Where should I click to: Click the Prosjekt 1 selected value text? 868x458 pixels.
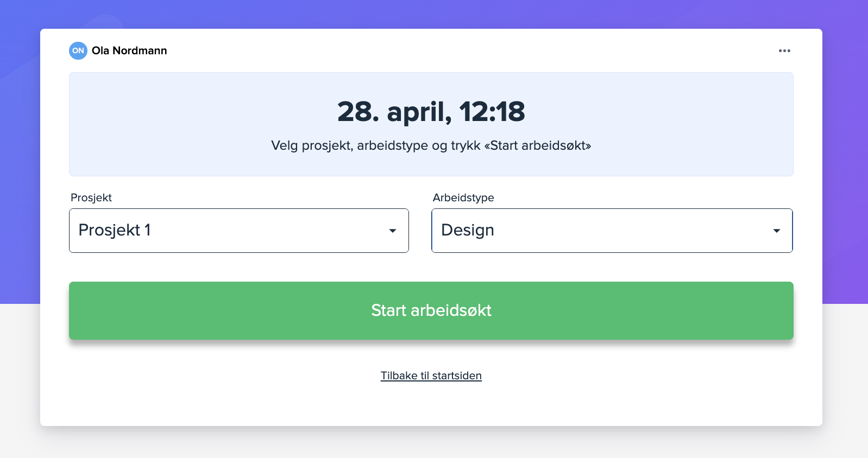coord(115,230)
